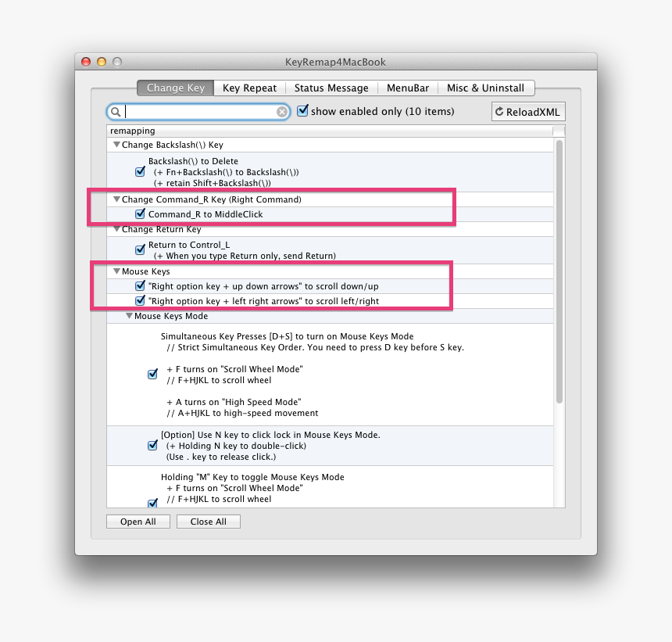Viewport: 672px width, 642px height.
Task: Clear the search field with the X icon
Action: (x=281, y=112)
